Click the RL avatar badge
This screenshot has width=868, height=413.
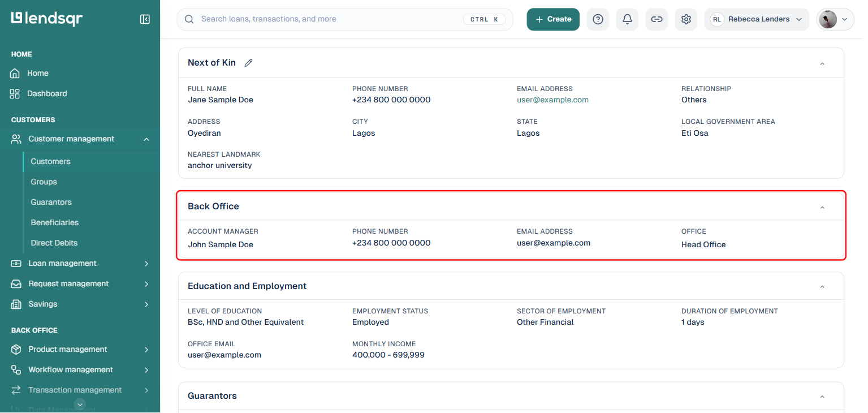(x=716, y=19)
